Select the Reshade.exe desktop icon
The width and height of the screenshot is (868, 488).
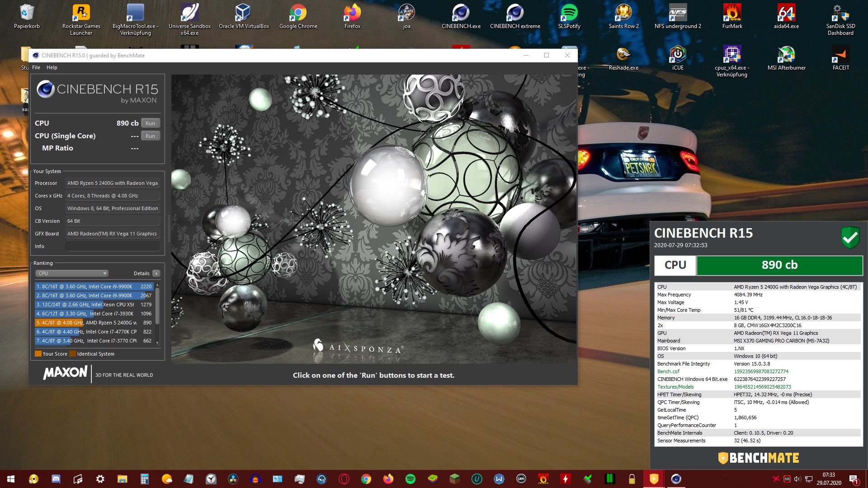tap(623, 58)
